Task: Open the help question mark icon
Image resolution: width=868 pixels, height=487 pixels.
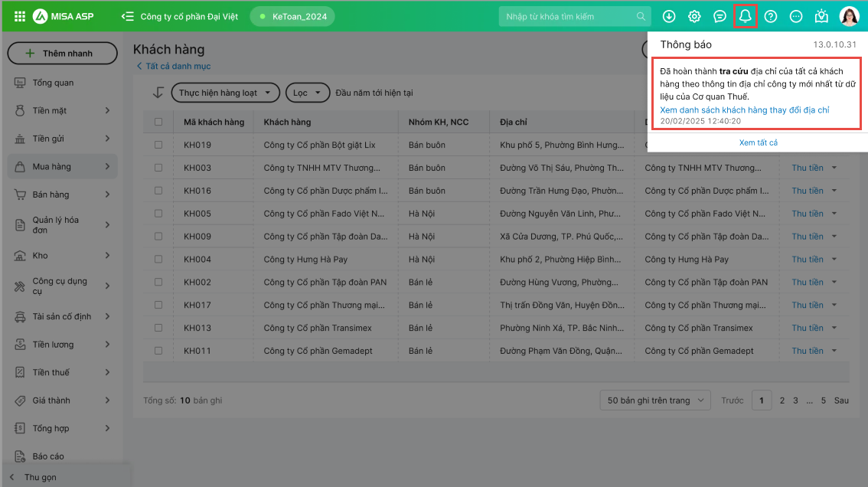Action: coord(771,17)
